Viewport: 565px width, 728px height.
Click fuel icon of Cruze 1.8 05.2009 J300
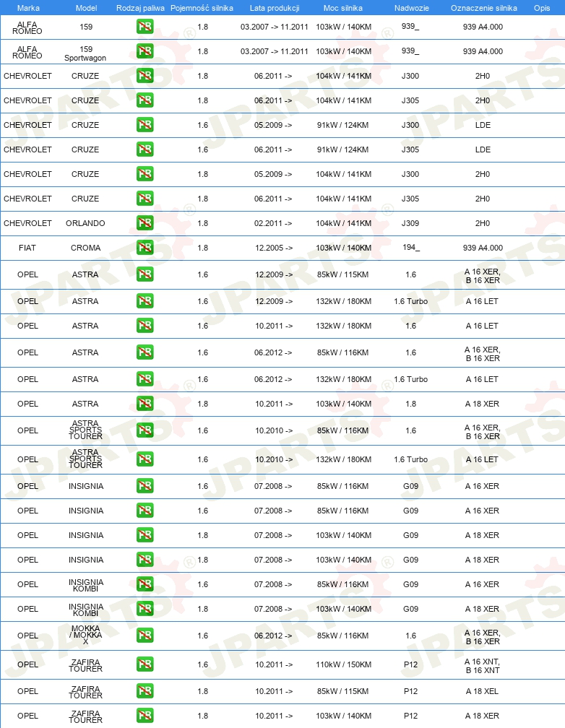tap(145, 174)
